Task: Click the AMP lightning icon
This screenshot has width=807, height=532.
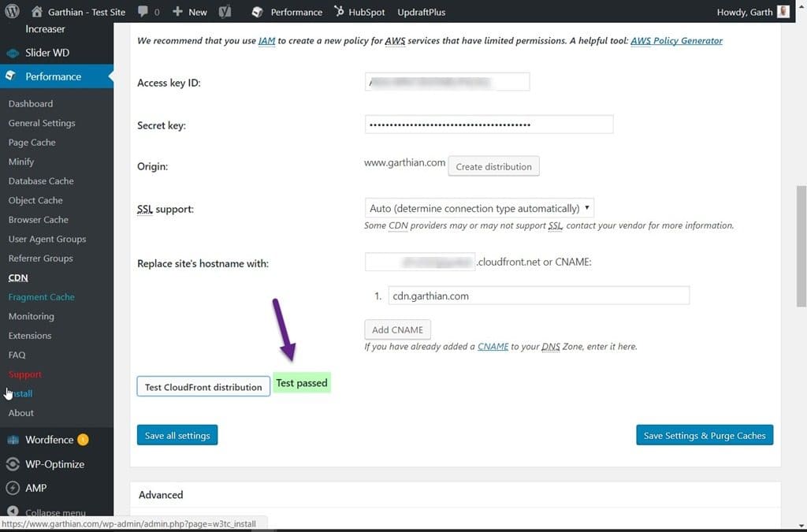Action: coord(13,488)
